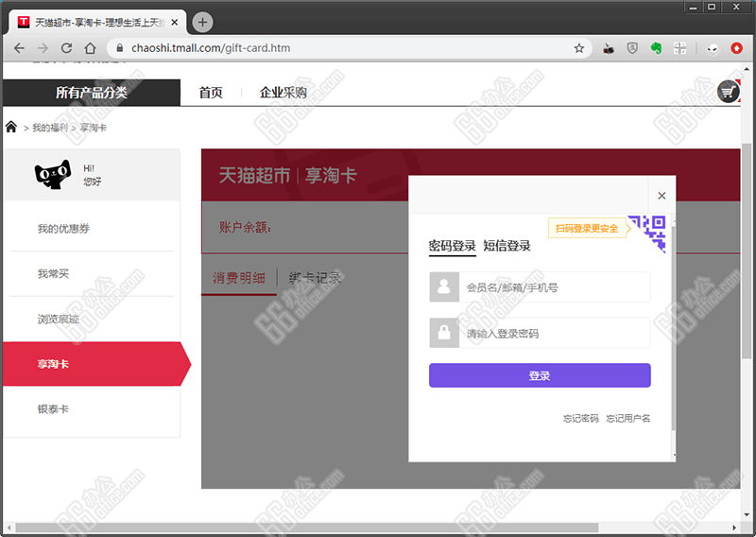Open the Evernote elephant extension
The image size is (756, 537).
656,48
